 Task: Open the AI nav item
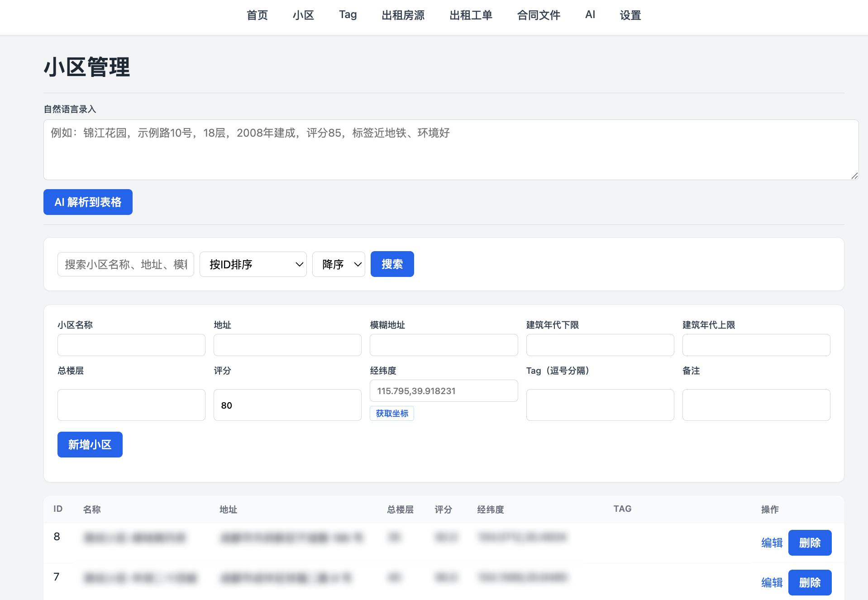click(x=590, y=15)
